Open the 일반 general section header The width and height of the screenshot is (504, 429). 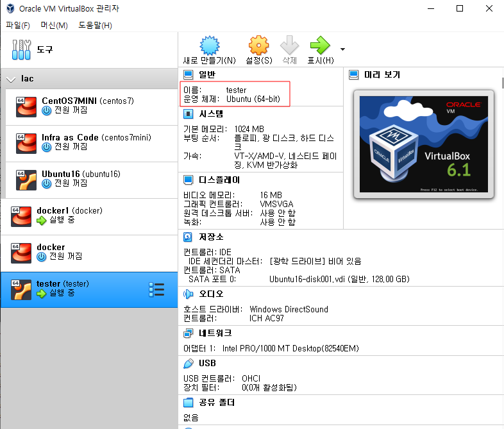coord(207,75)
